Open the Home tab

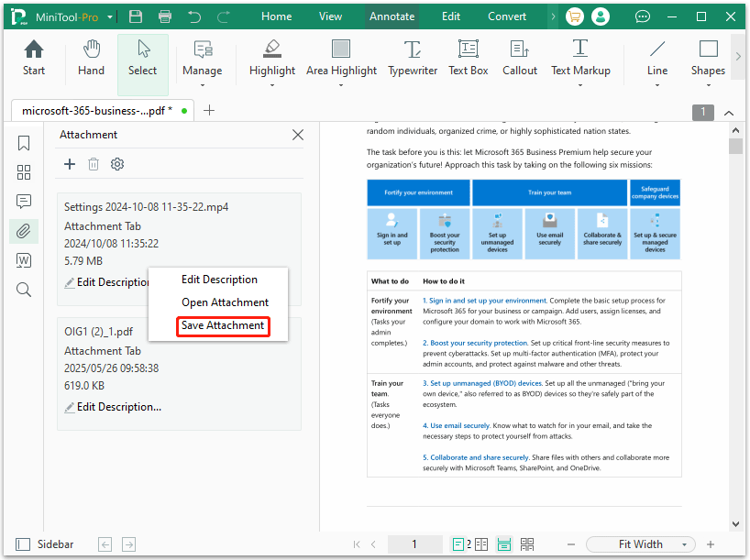pyautogui.click(x=277, y=16)
